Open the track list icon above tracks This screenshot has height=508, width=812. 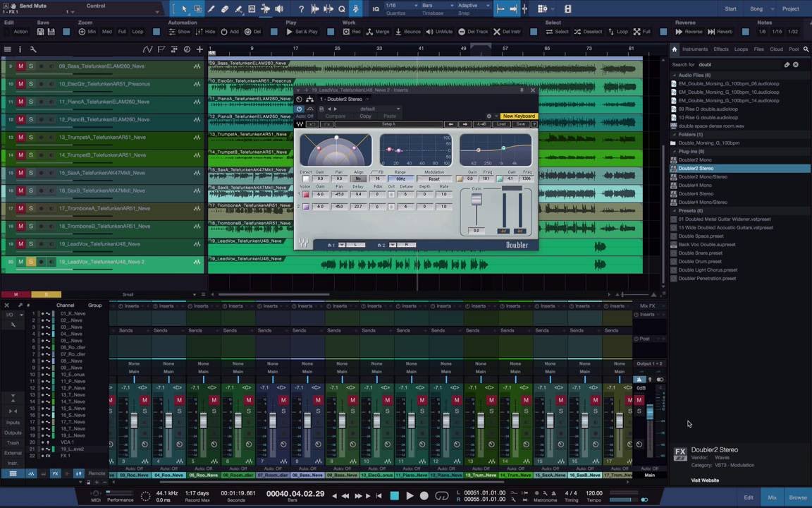[7, 49]
